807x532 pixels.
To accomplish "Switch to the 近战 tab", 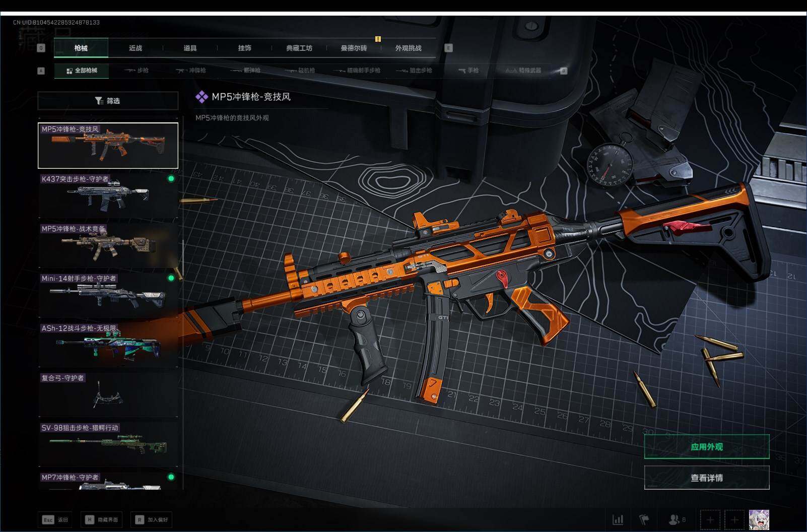I will pos(136,48).
